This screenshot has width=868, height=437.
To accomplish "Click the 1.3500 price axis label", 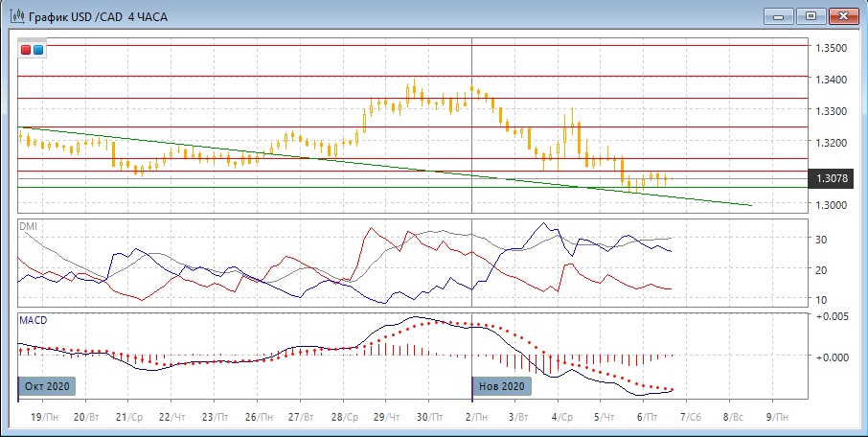I will click(830, 48).
